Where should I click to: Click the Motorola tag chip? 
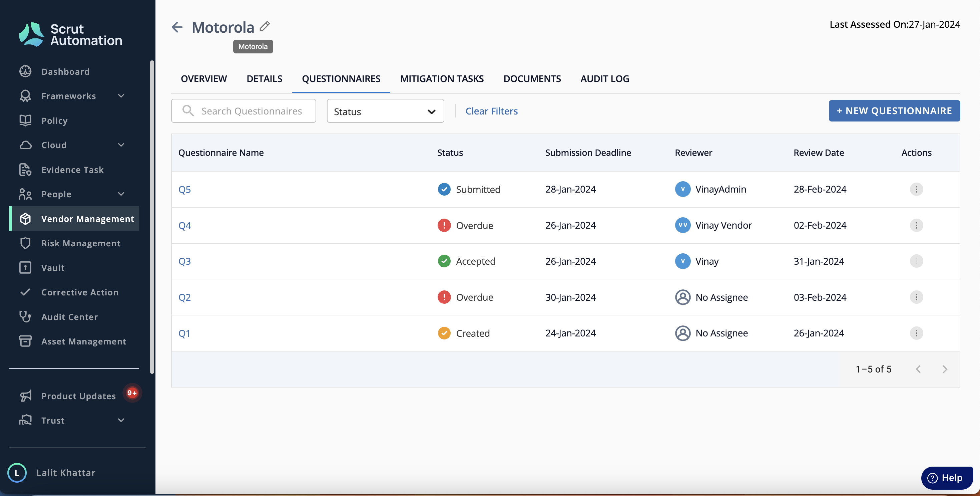253,46
